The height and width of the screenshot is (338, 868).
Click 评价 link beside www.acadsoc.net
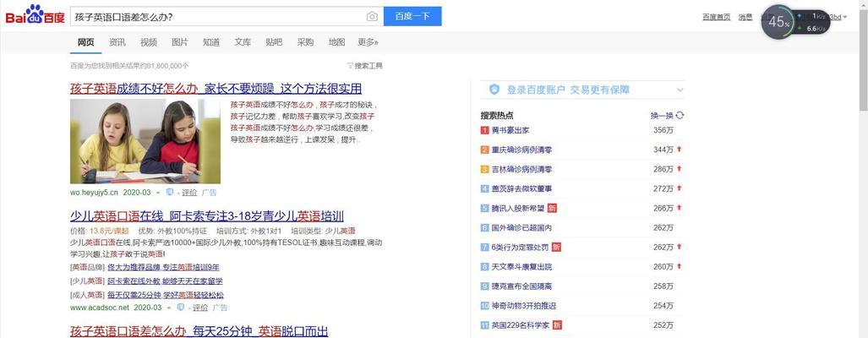pyautogui.click(x=199, y=307)
